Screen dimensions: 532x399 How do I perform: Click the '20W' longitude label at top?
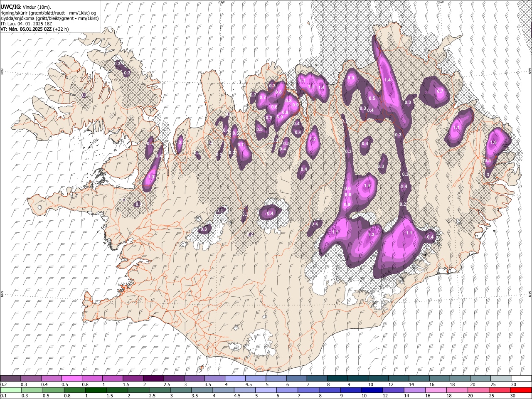tap(221, 2)
